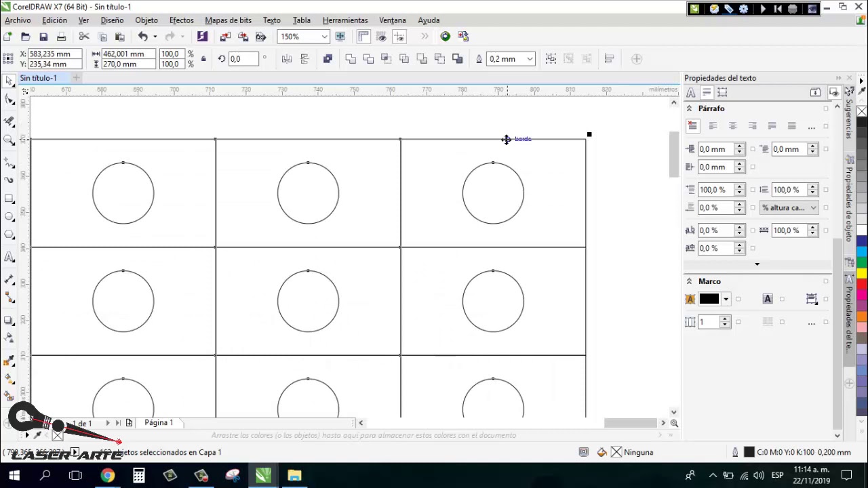Open the Objeto menu

coord(146,20)
